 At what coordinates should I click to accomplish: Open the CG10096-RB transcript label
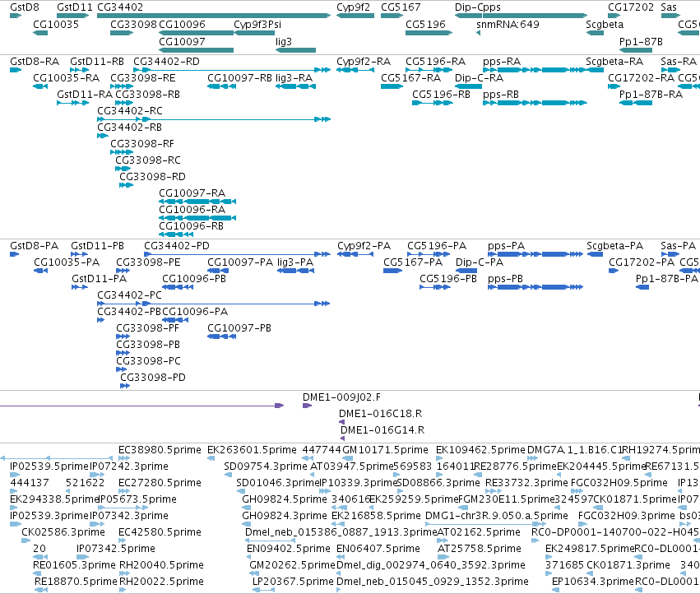coord(191,226)
